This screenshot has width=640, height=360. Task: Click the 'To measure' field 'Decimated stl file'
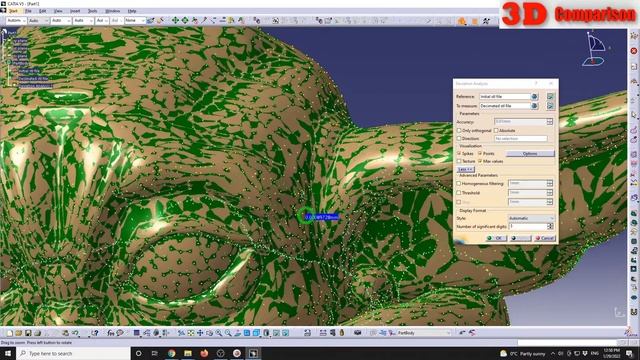[x=505, y=106]
